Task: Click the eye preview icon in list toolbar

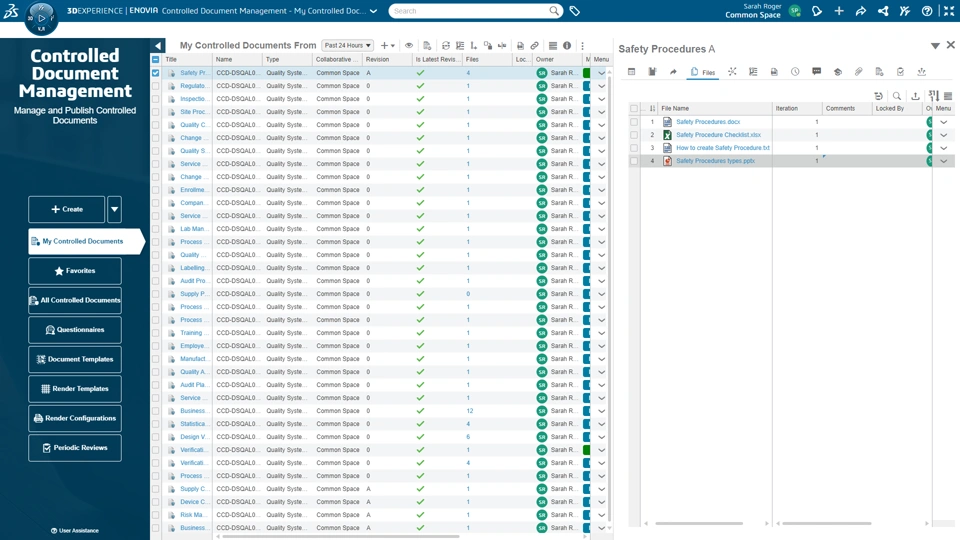Action: [408, 45]
